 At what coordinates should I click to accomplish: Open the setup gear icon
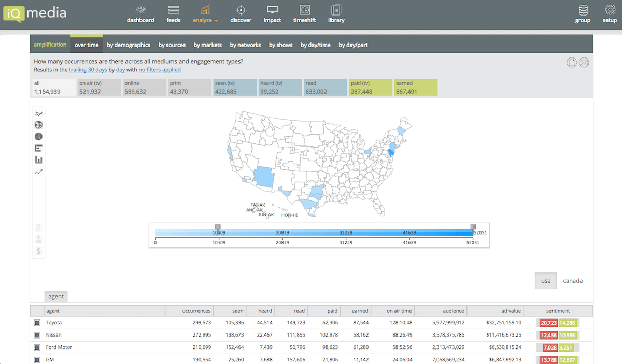(610, 10)
